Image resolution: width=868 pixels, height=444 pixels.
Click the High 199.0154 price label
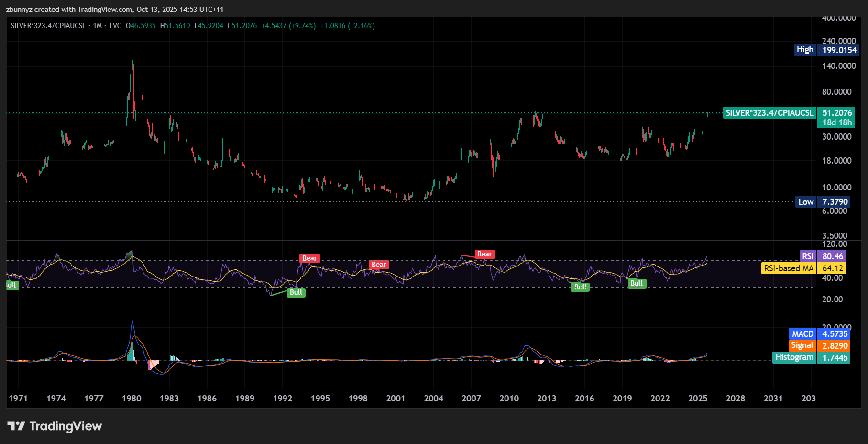[826, 50]
